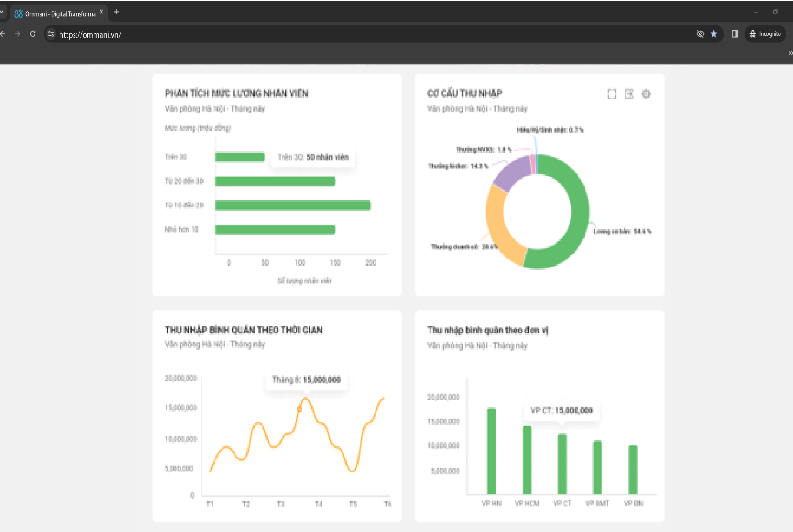The width and height of the screenshot is (793, 532).
Task: Reload the Ommani page
Action: [x=33, y=34]
